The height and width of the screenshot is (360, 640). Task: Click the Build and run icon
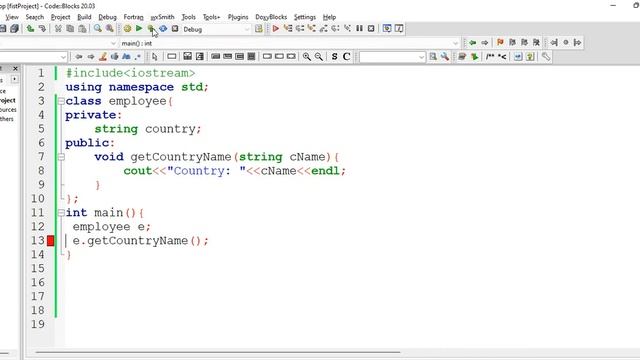[x=151, y=29]
